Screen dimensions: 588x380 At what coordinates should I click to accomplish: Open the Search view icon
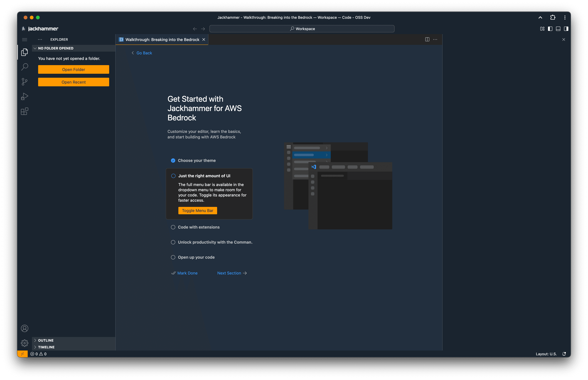24,67
